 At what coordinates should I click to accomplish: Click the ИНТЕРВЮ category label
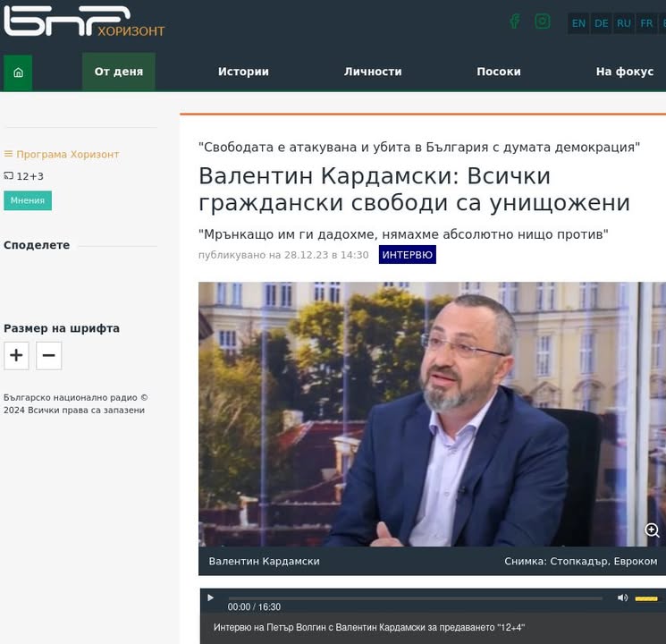(x=408, y=255)
